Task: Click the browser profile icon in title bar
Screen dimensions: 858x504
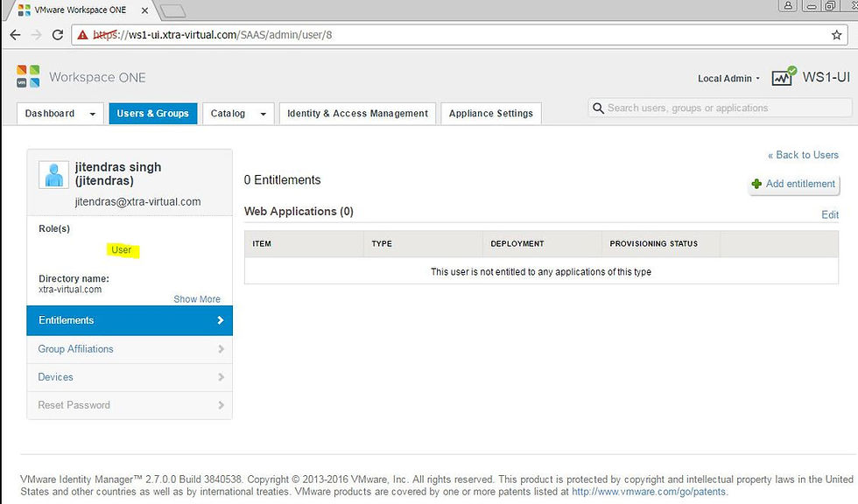Action: coord(788,5)
